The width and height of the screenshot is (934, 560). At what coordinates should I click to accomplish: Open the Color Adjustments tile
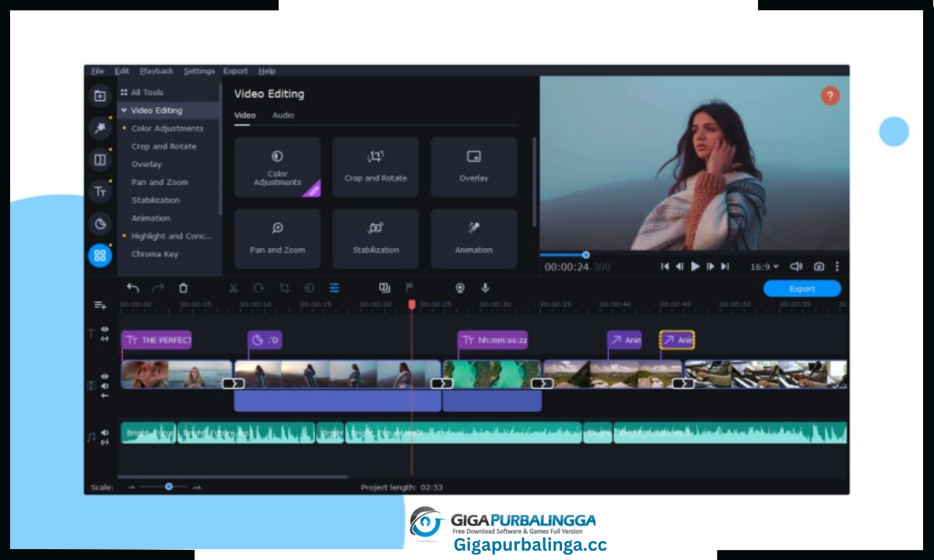tap(277, 167)
